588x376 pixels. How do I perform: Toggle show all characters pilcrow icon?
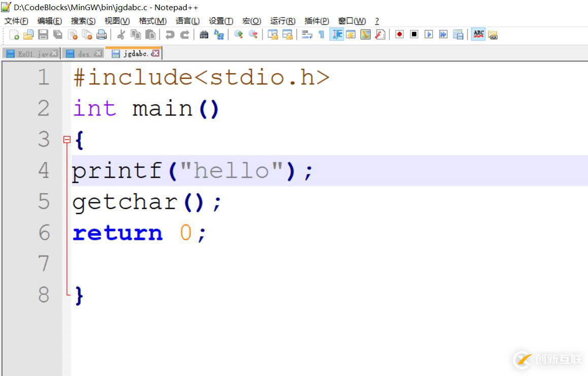321,35
